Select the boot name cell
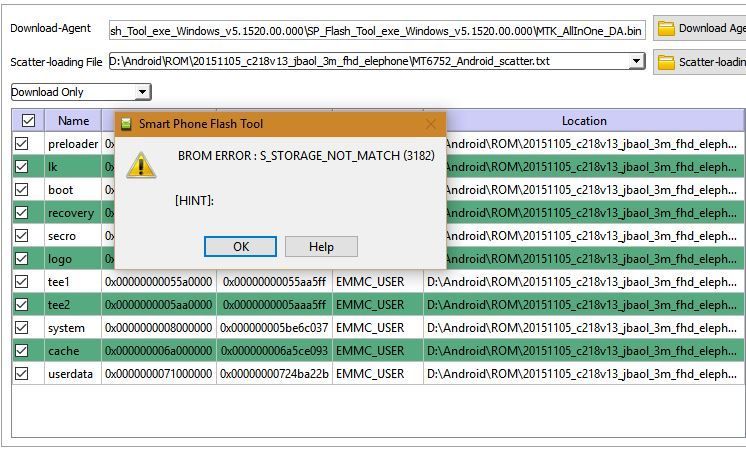746x449 pixels. [73, 190]
